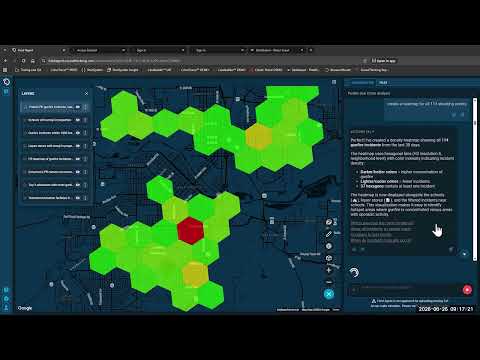Open the apps grid on the bookmarks bar
Viewport: 480px width, 360px height.
coord(5,70)
